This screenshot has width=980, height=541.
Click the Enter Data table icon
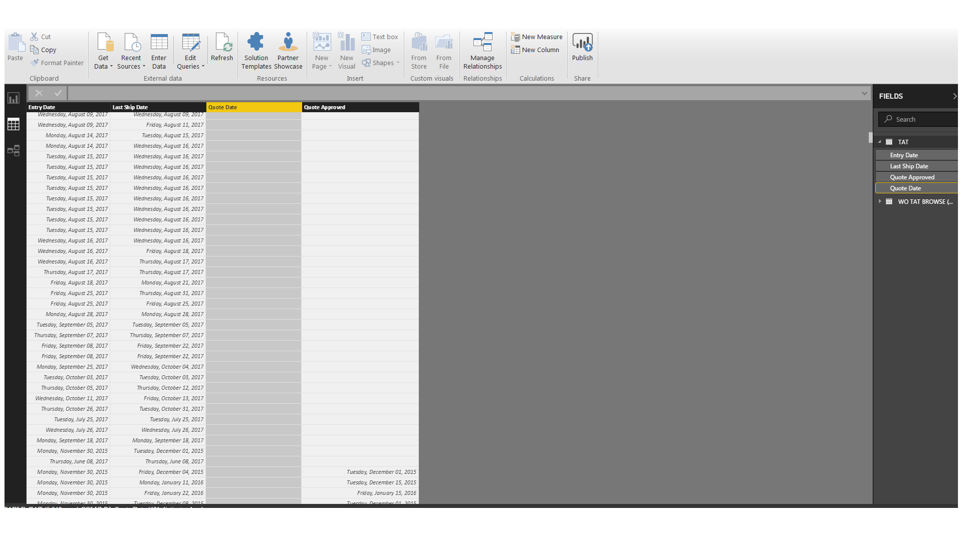pos(159,43)
